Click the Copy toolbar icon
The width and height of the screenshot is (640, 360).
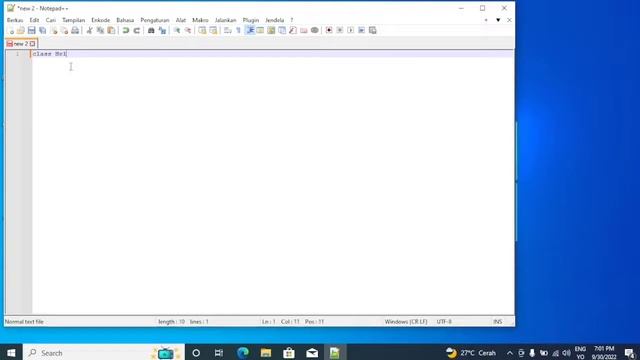click(x=100, y=31)
